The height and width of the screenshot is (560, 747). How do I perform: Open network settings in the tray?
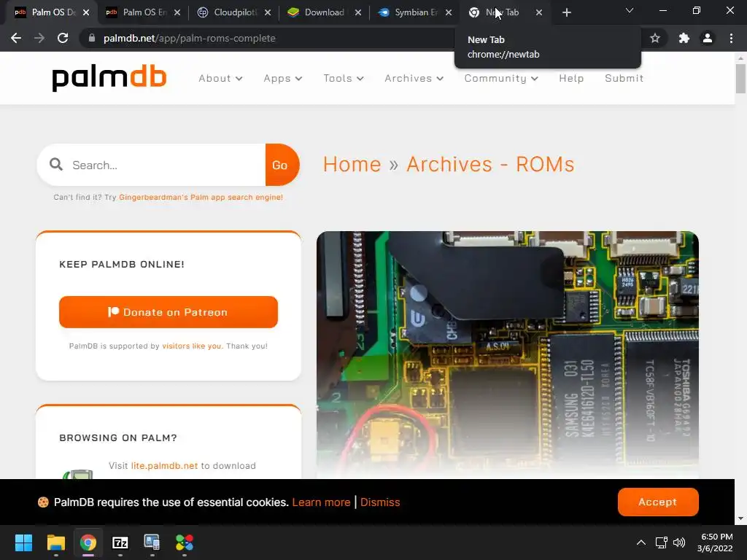(661, 542)
